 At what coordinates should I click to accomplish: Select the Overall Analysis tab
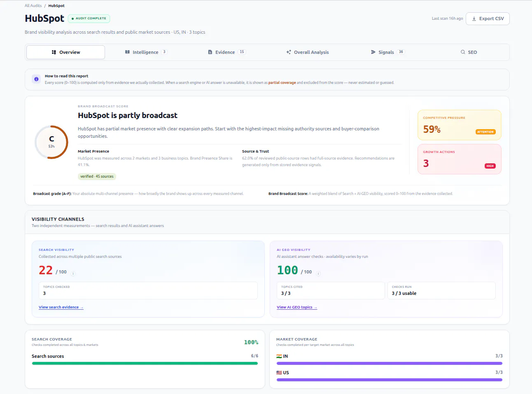click(308, 52)
